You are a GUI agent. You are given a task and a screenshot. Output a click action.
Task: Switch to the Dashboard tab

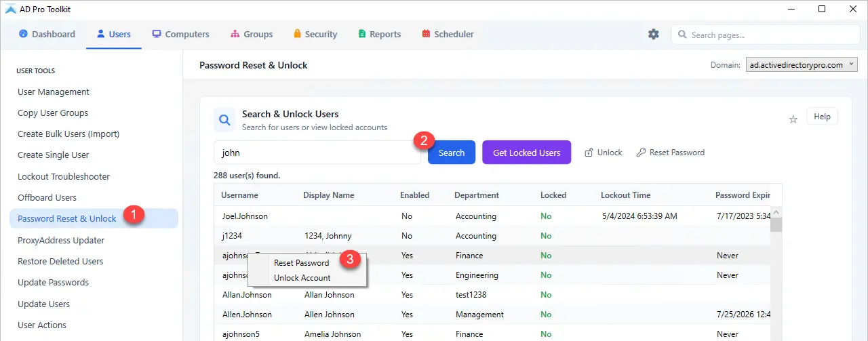tap(47, 34)
